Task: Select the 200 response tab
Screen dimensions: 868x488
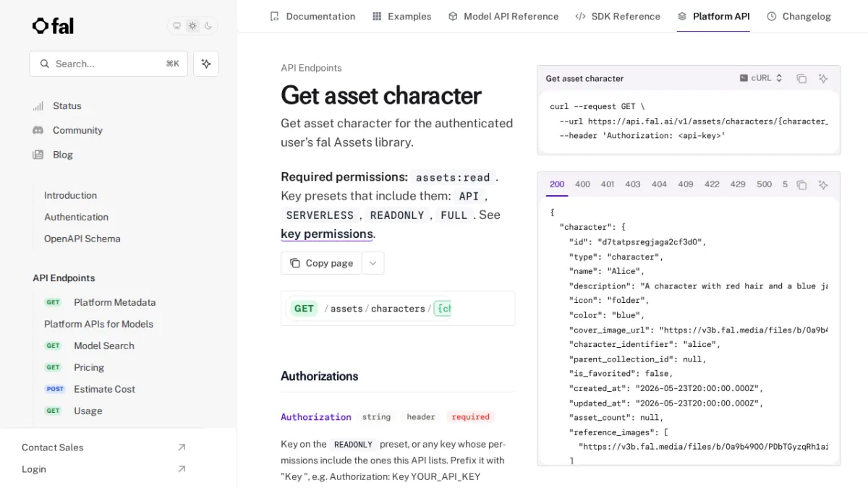Action: point(557,184)
